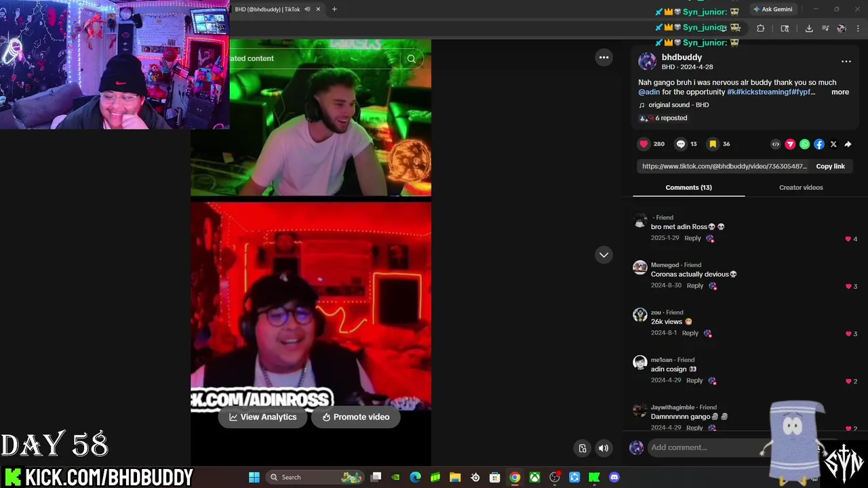Toggle the yellow bookmark favorite icon
This screenshot has height=488, width=868.
(x=713, y=144)
